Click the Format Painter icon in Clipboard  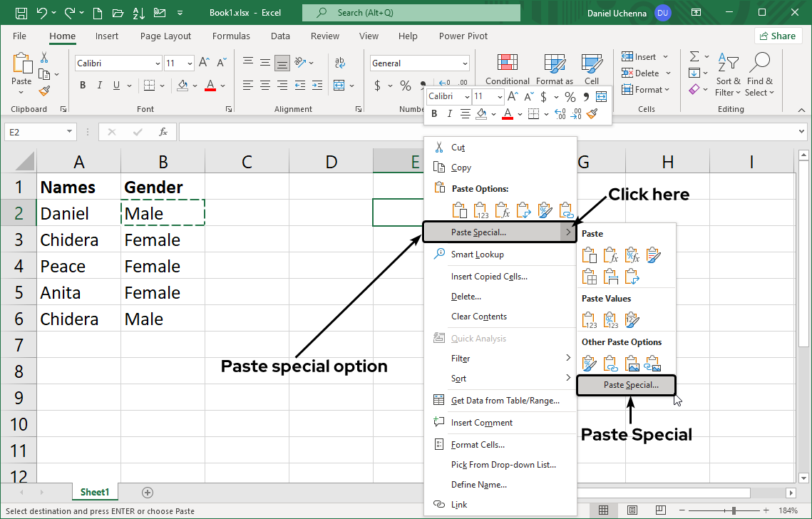(x=44, y=91)
